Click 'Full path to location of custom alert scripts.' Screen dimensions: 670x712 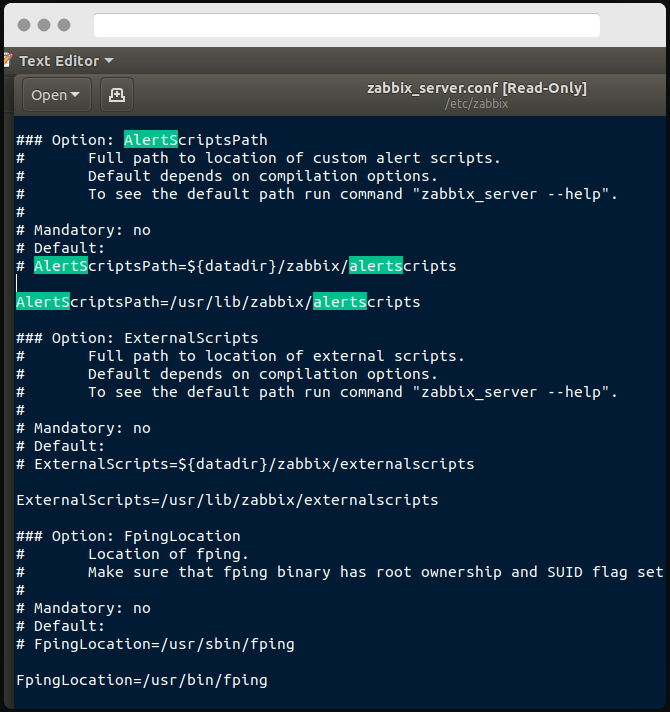tap(294, 158)
